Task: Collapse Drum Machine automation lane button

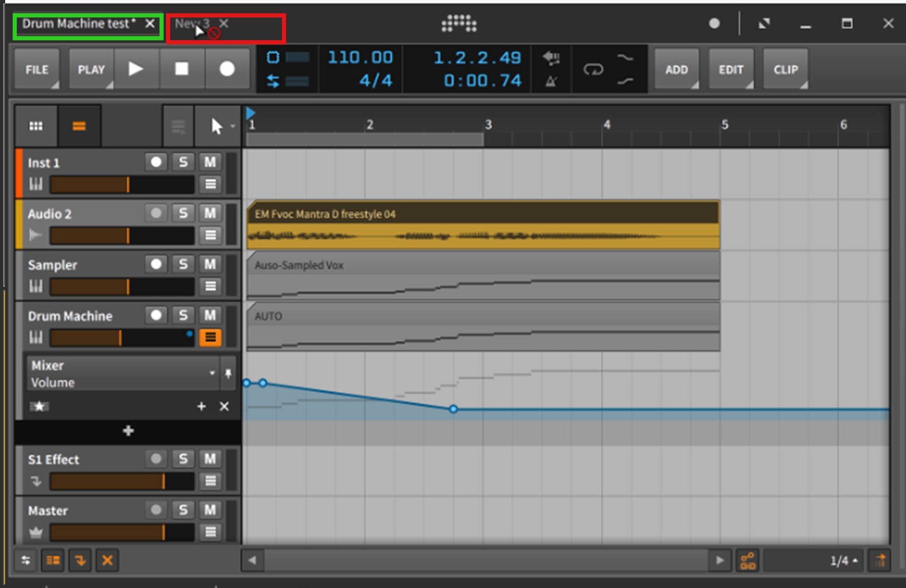Action: [x=210, y=337]
